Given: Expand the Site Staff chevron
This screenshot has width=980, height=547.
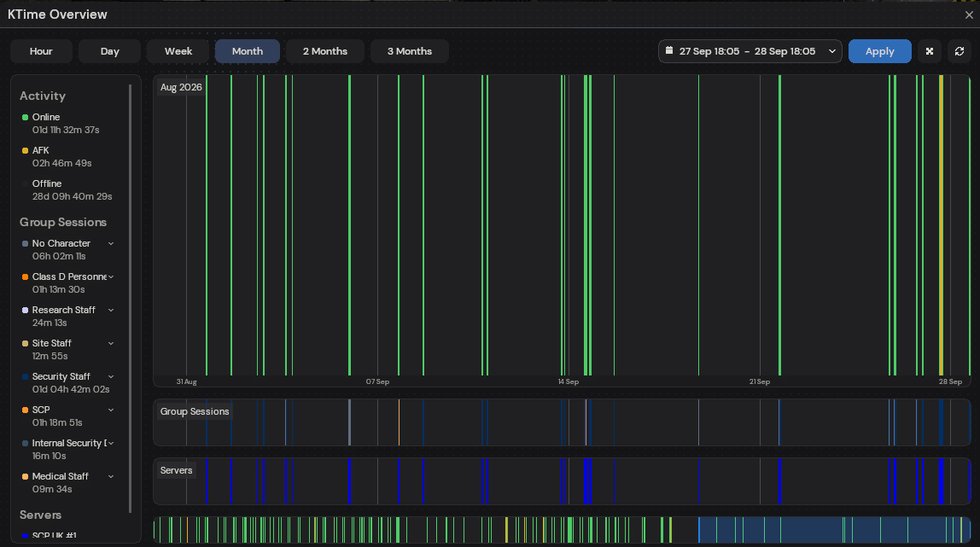Looking at the screenshot, I should [111, 343].
